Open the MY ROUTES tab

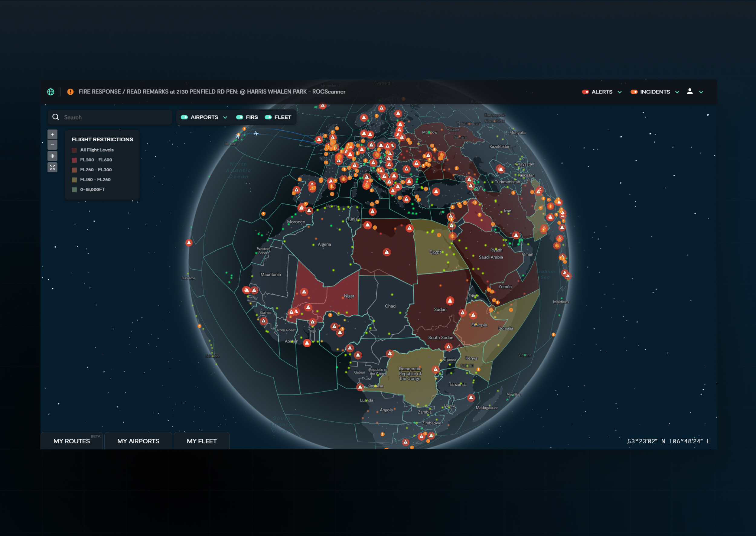coord(72,441)
